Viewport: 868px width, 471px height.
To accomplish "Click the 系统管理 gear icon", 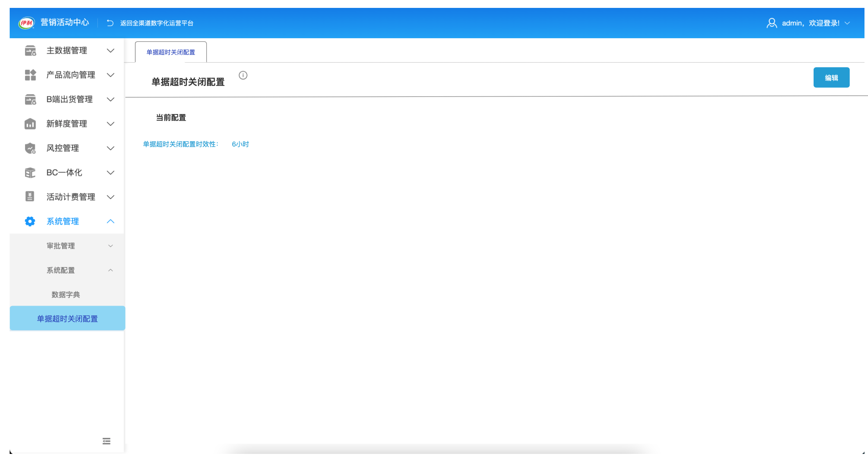I will click(30, 221).
